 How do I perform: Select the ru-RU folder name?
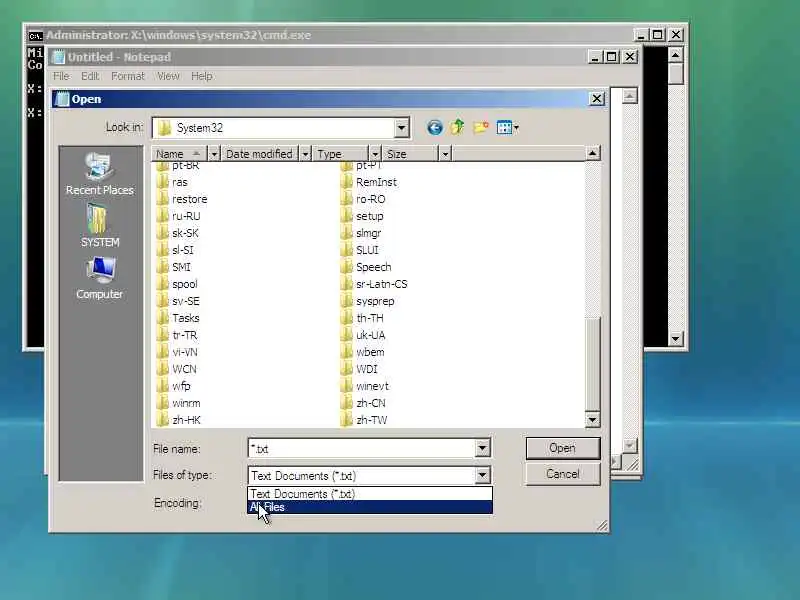click(x=186, y=216)
